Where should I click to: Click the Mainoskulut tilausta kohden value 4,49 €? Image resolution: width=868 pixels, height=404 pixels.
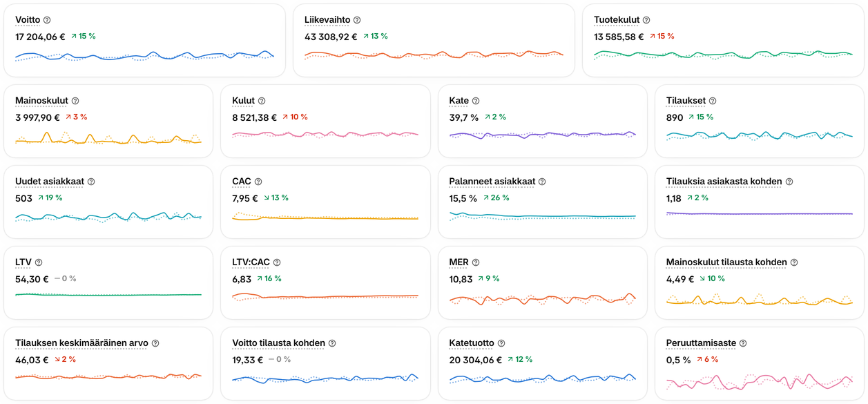click(x=679, y=279)
